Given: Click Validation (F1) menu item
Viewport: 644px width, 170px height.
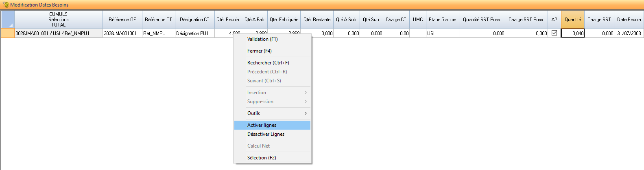Looking at the screenshot, I should tap(272, 39).
